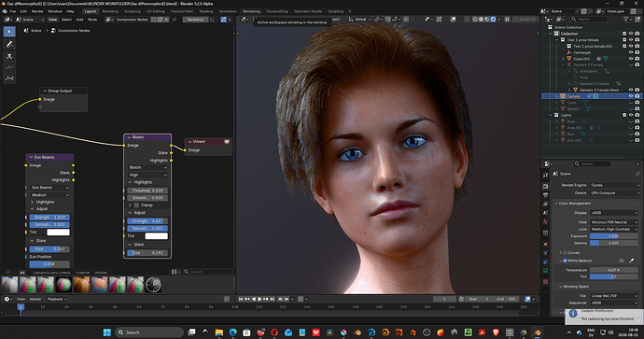Select Rendered viewport shading icon
The height and width of the screenshot is (339, 644).
(x=494, y=20)
